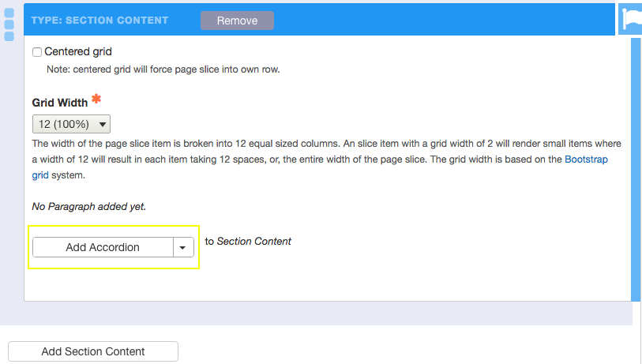Click the Add Section Content button
Image resolution: width=642 pixels, height=364 pixels.
click(x=93, y=351)
